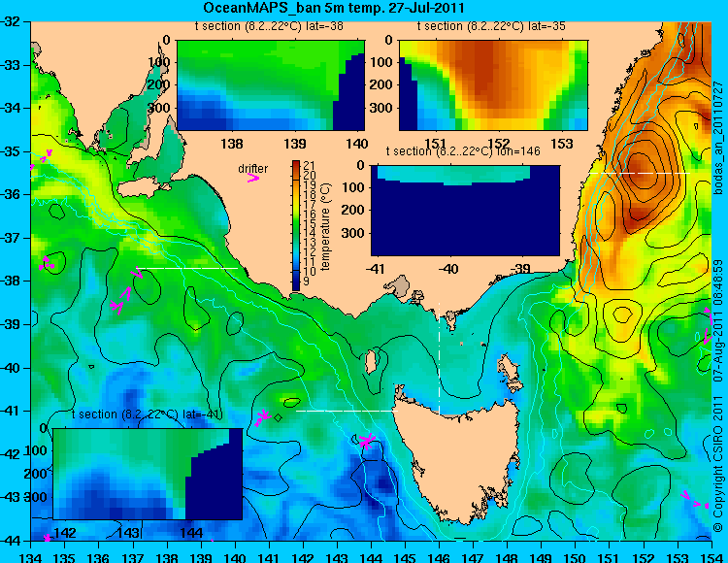Click the white dashed section line at longitude 146
728x563 pixels.
439,358
